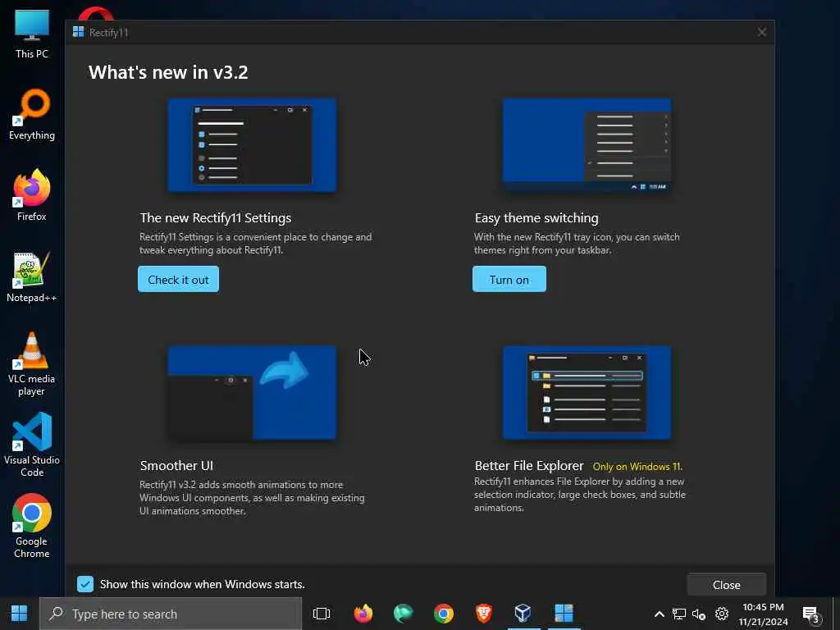Open the clock and date flyout
The width and height of the screenshot is (840, 630).
click(x=764, y=614)
